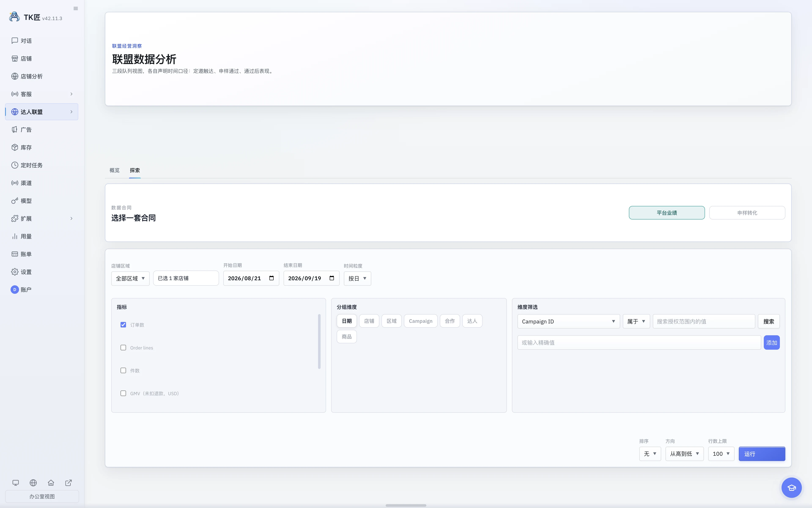Open 客服 broadcast icon in sidebar
This screenshot has width=812, height=508.
(15, 94)
